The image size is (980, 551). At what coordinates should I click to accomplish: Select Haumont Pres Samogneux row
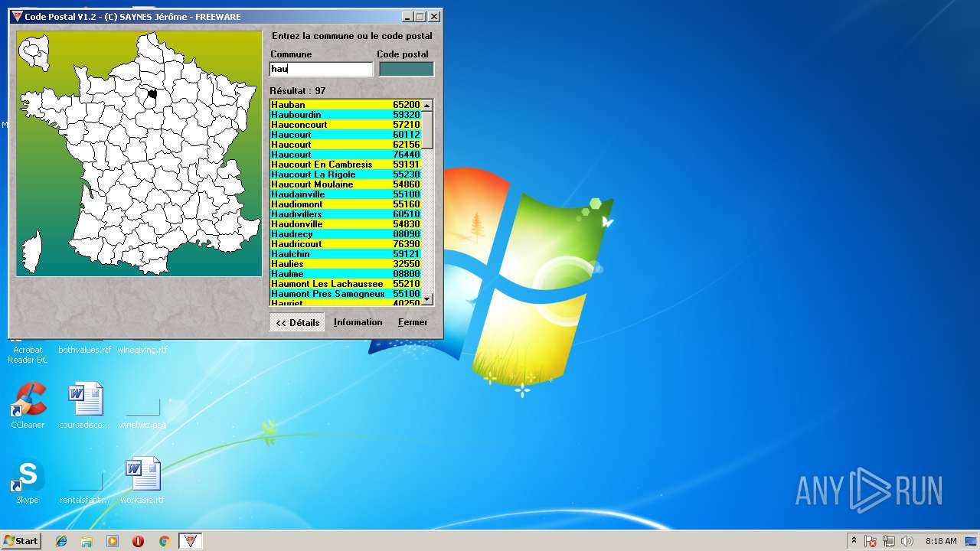point(345,294)
